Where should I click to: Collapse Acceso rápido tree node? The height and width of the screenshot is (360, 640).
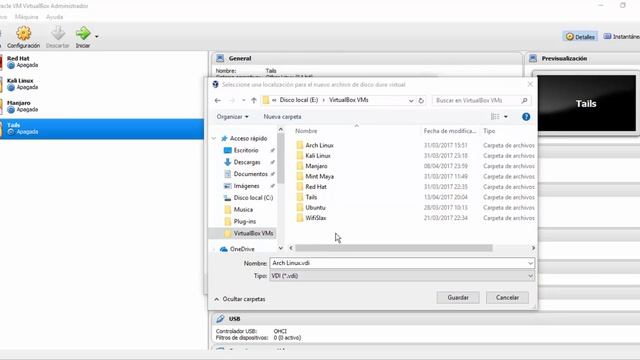pyautogui.click(x=214, y=139)
